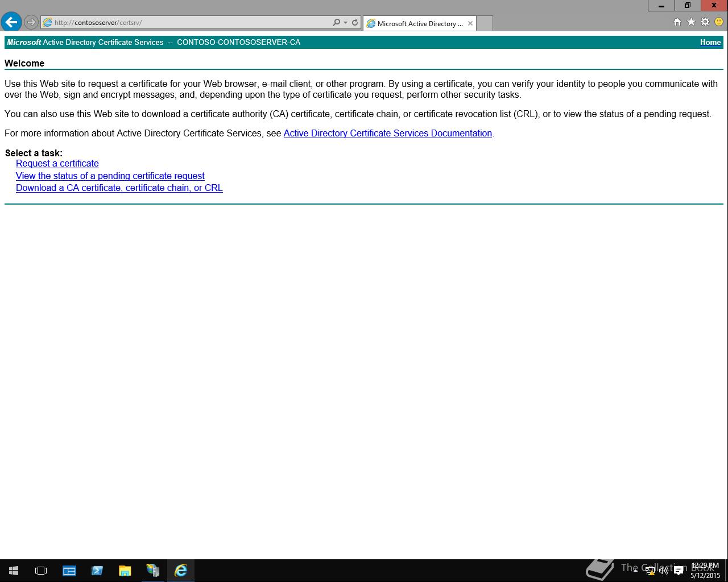
Task: Click the smiley feedback icon
Action: (719, 22)
